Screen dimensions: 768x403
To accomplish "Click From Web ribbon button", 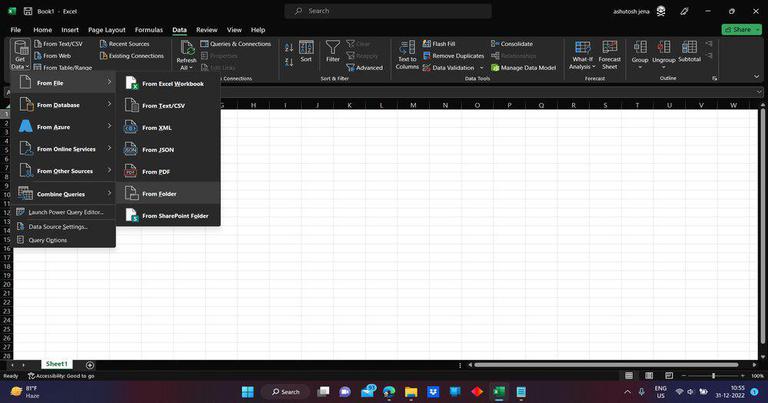I will click(x=52, y=56).
